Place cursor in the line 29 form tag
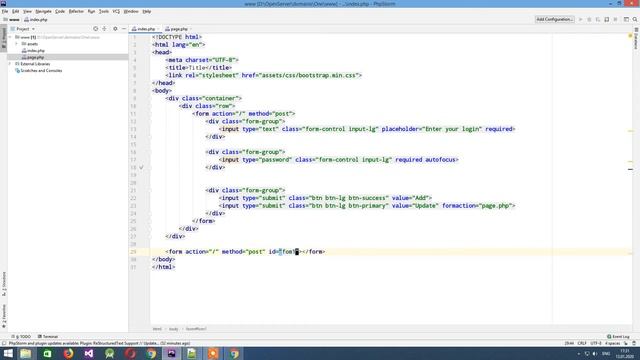This screenshot has width=640, height=360. tap(245, 252)
